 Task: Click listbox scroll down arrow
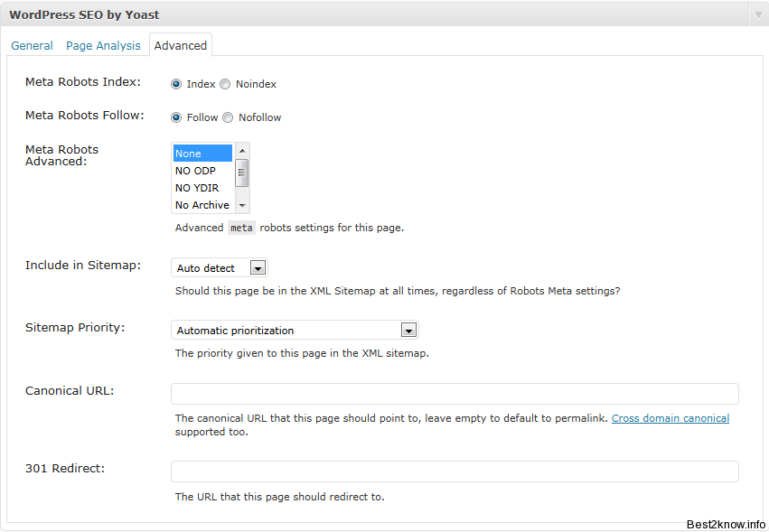tap(242, 205)
